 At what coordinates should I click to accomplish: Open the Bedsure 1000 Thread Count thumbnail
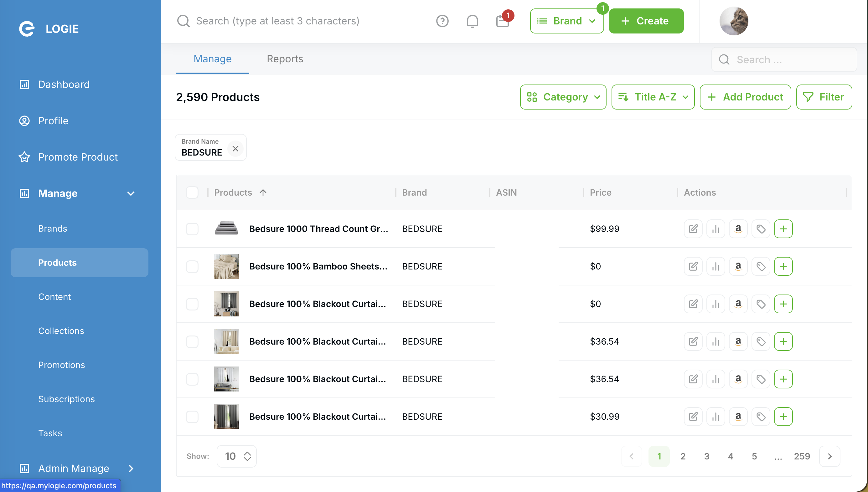(226, 229)
